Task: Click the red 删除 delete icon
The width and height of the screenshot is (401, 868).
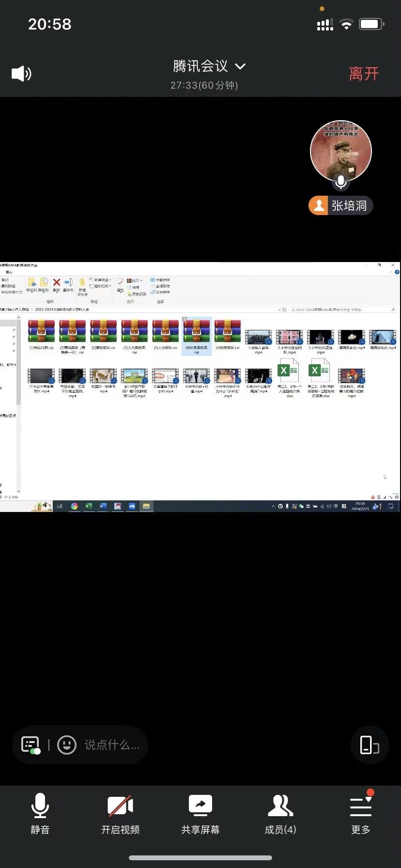Action: point(56,285)
